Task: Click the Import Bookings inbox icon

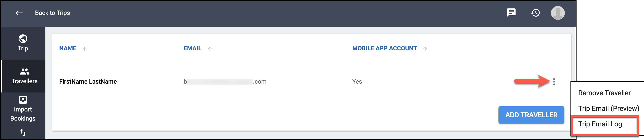Action: pyautogui.click(x=23, y=100)
